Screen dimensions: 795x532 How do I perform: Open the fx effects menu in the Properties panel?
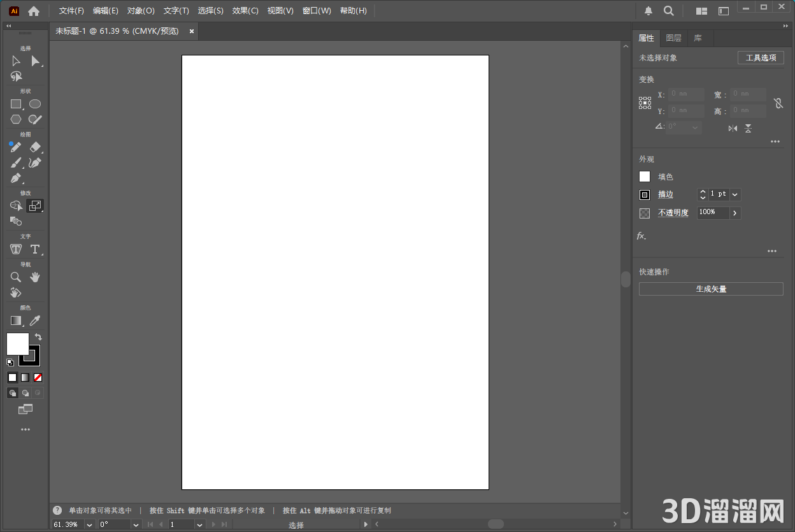click(x=640, y=236)
